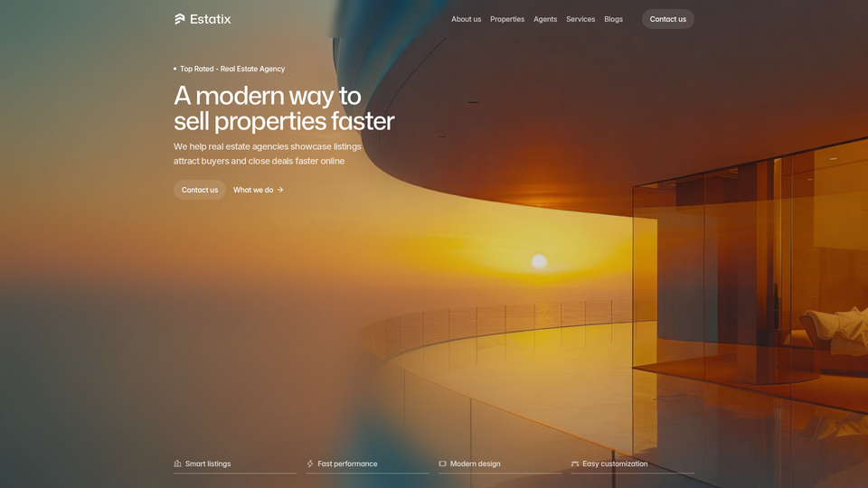The image size is (868, 488).
Task: Select Services in the top navigation
Action: coord(580,19)
